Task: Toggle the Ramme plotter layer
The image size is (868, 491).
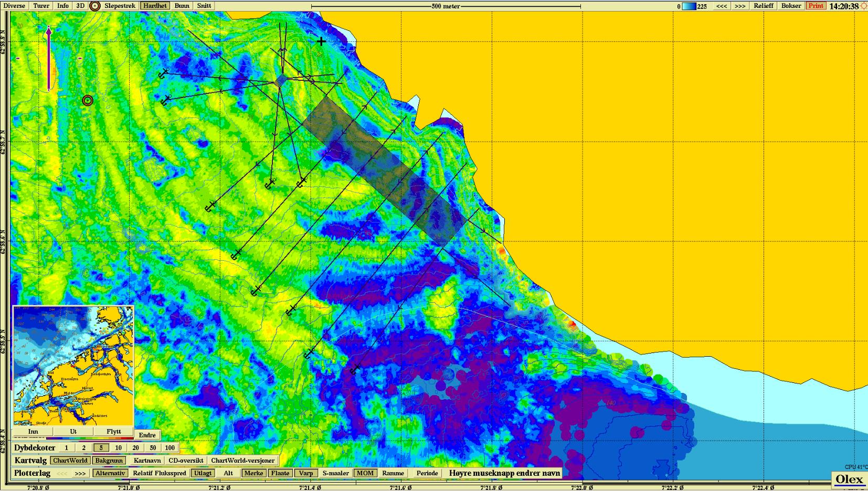Action: point(393,473)
